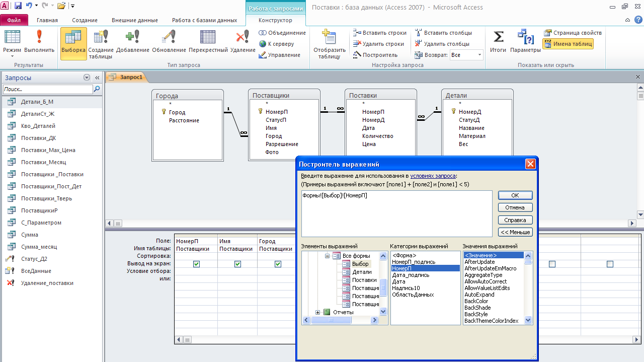
Task: Open Возврат combo box dropdown
Action: click(x=479, y=55)
